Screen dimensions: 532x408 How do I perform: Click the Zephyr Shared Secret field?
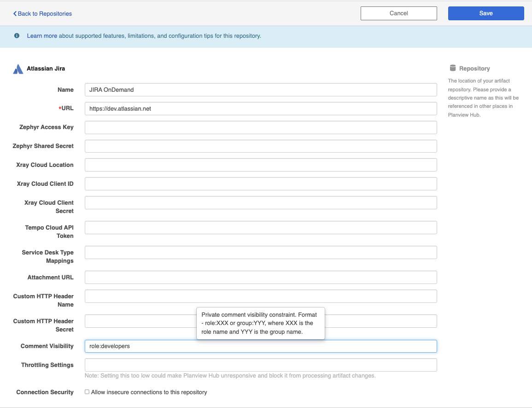click(x=261, y=146)
